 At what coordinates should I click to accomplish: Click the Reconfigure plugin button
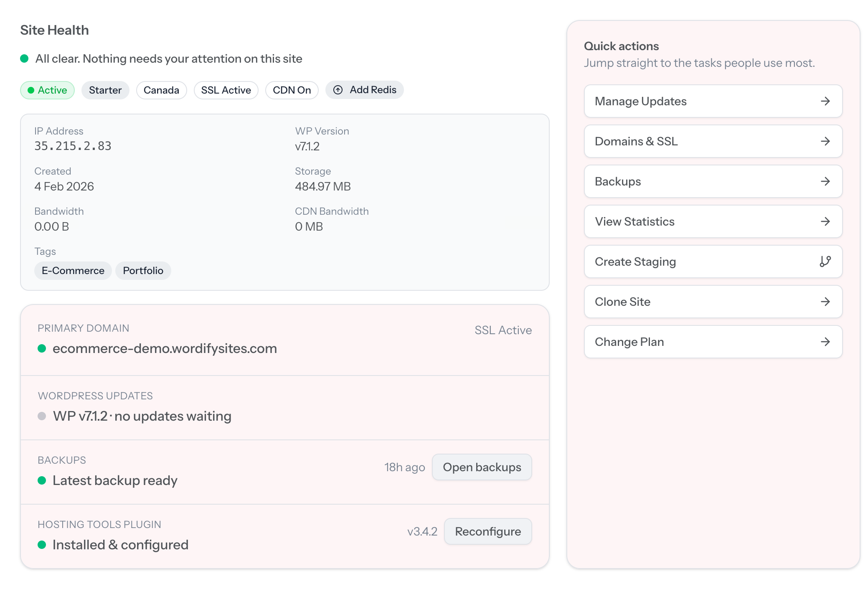[x=488, y=531]
